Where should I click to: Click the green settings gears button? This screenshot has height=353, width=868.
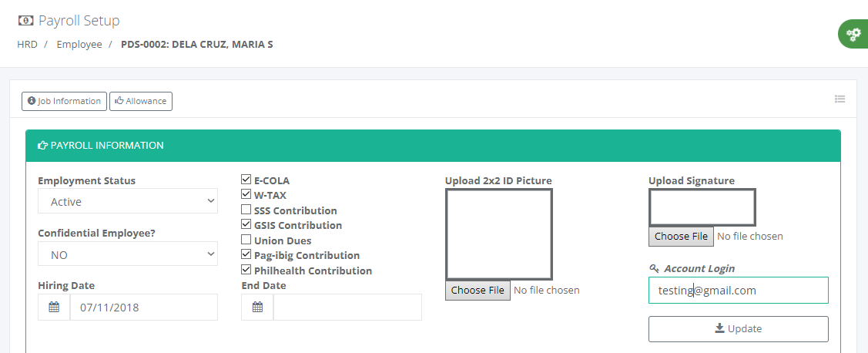tap(854, 34)
